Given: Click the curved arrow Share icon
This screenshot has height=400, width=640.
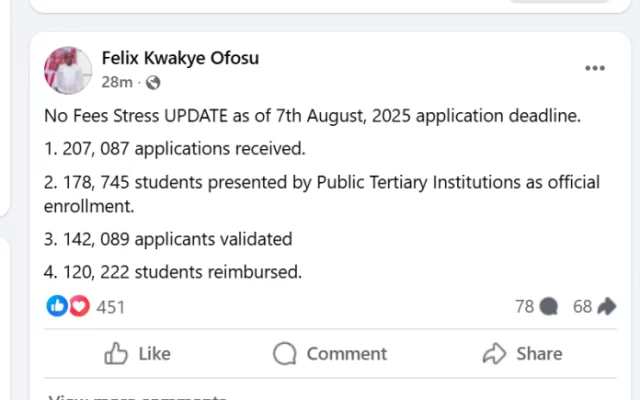Looking at the screenshot, I should (x=494, y=353).
